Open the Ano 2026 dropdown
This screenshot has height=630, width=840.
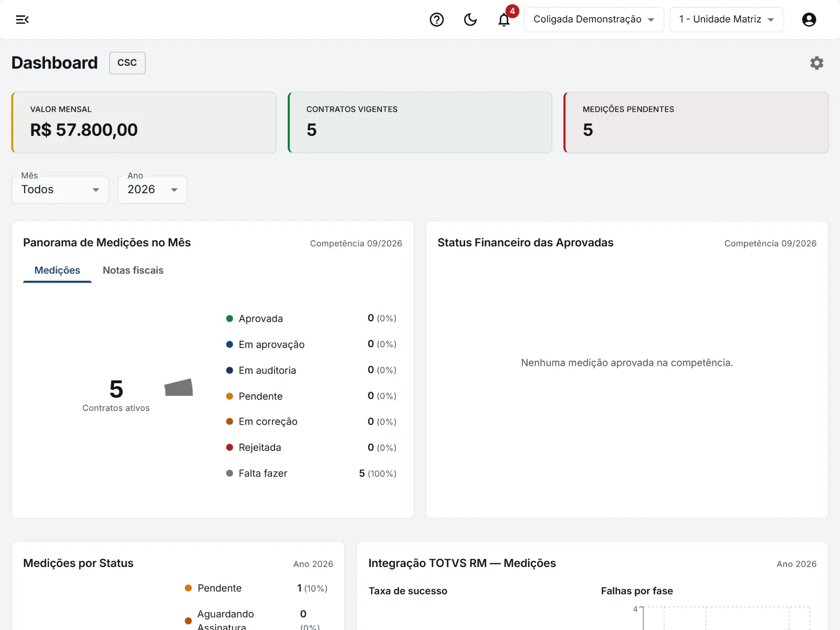point(152,190)
